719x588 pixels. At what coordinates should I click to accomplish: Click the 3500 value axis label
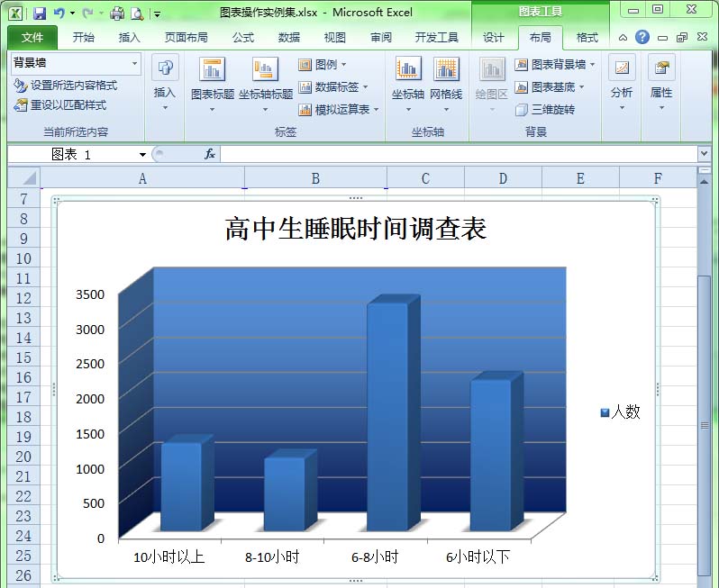(x=90, y=294)
